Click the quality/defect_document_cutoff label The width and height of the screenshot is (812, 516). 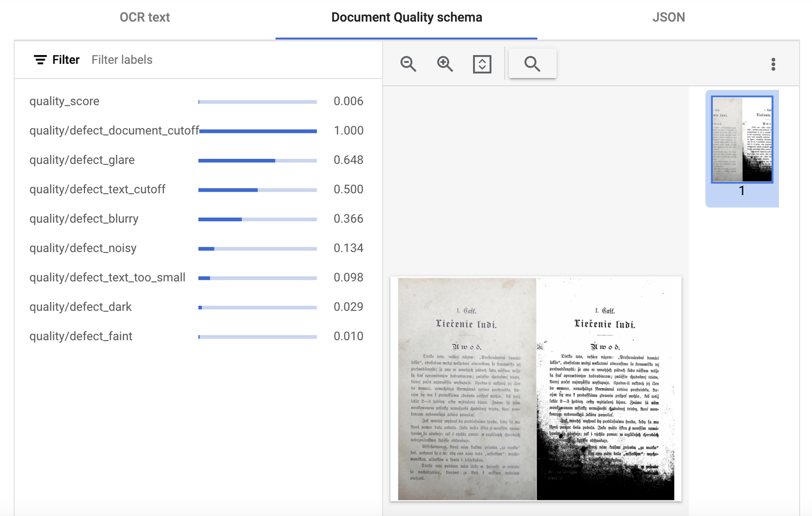(114, 130)
